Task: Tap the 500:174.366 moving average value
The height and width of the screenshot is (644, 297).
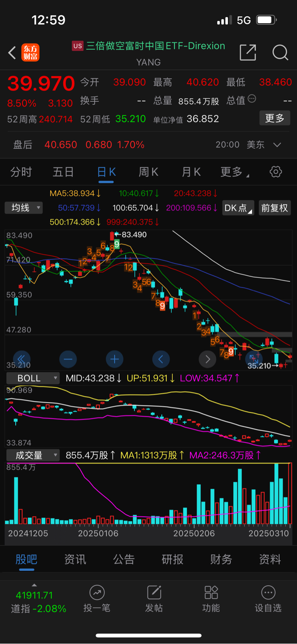Action: point(75,222)
